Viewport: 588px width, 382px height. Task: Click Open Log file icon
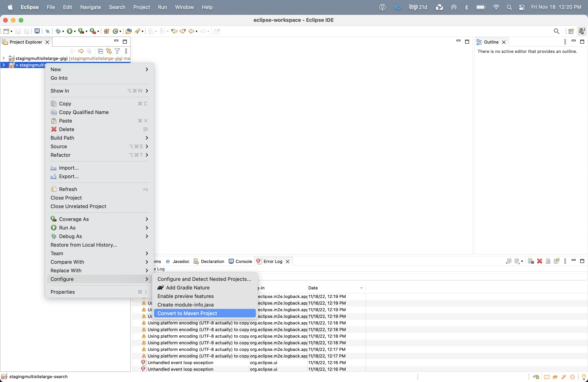pos(548,261)
